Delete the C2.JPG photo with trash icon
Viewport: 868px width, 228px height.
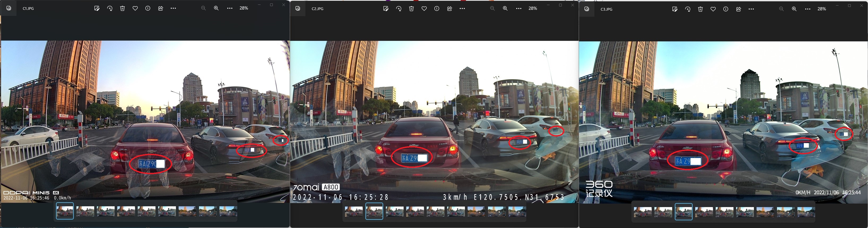tap(411, 8)
